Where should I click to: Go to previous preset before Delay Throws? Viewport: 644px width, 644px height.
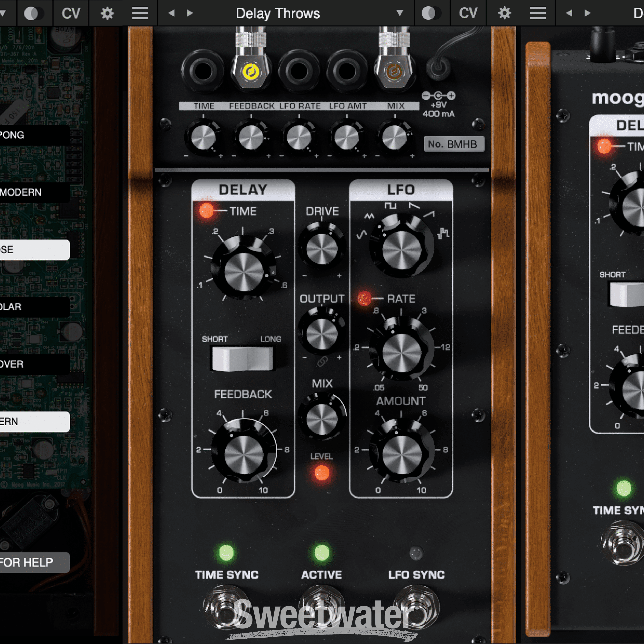point(171,13)
